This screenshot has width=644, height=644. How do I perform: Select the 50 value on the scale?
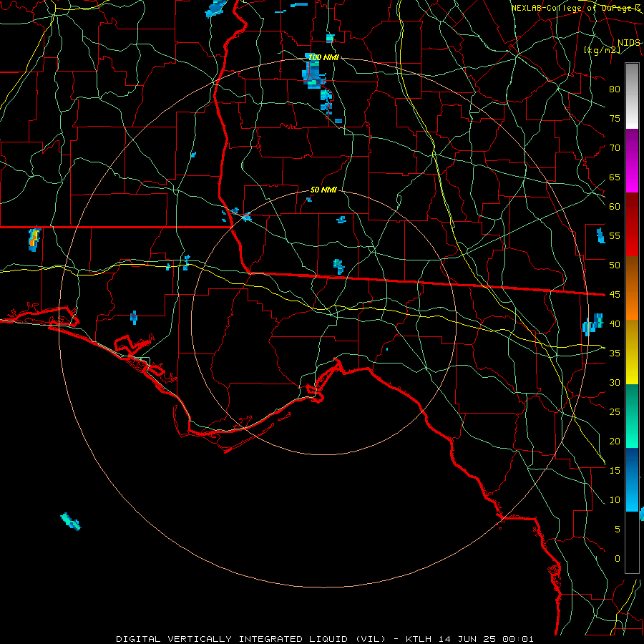pyautogui.click(x=615, y=265)
